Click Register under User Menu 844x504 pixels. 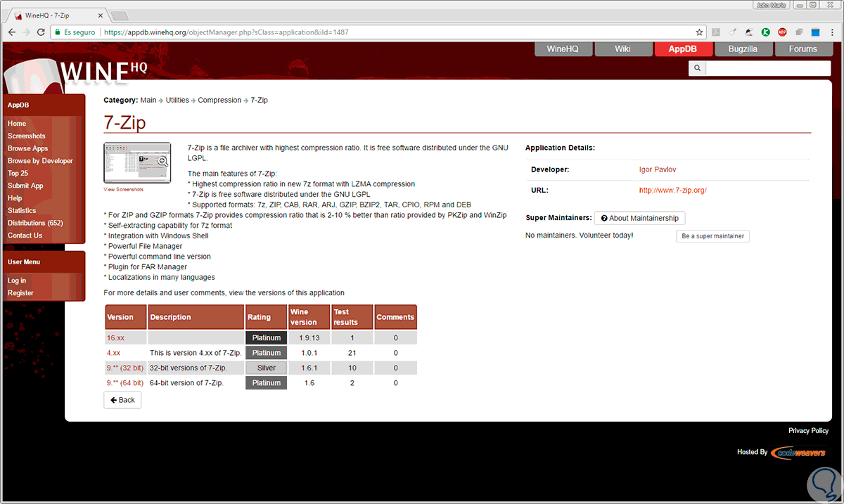tap(20, 293)
